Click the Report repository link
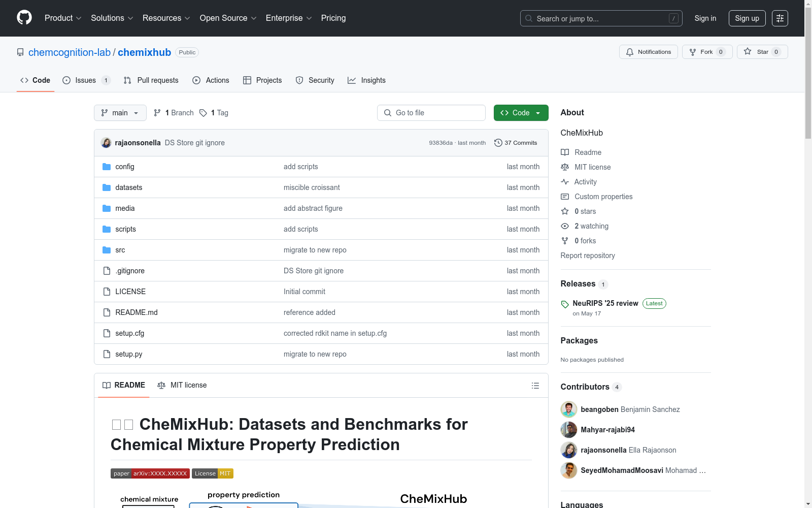The image size is (812, 508). (x=588, y=256)
